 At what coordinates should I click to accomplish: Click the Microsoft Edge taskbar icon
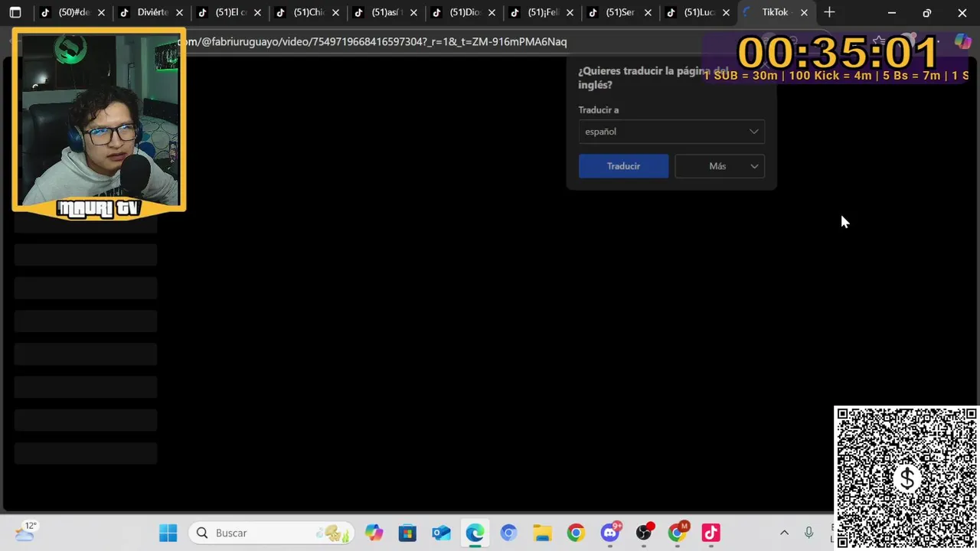475,533
